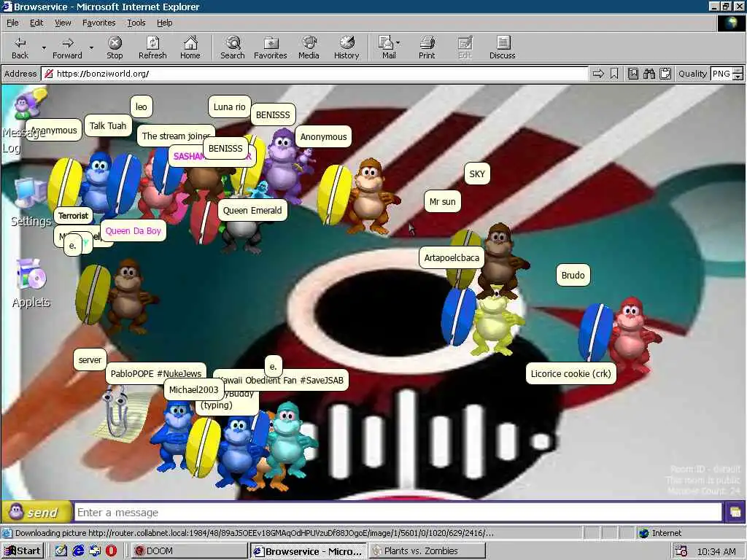The width and height of the screenshot is (747, 560).
Task: Open the Tools menu
Action: tap(136, 23)
